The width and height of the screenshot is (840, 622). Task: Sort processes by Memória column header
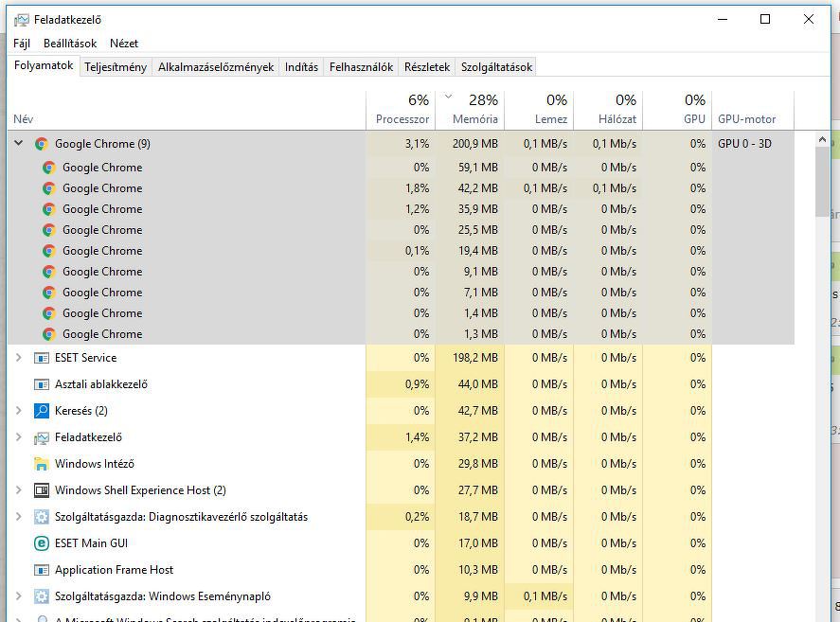click(474, 119)
